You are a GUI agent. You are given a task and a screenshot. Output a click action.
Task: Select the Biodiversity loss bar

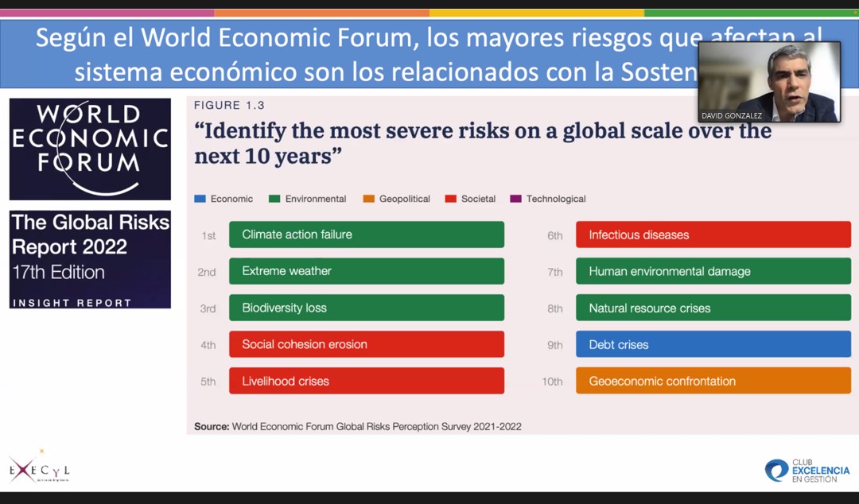(x=367, y=308)
